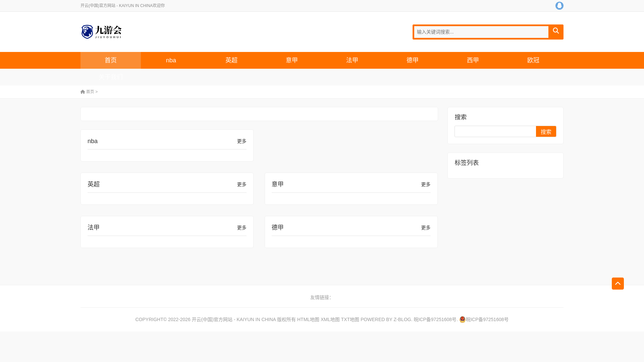Click the home icon in the breadcrumb
Screen dimensions: 644x362
pos(83,92)
